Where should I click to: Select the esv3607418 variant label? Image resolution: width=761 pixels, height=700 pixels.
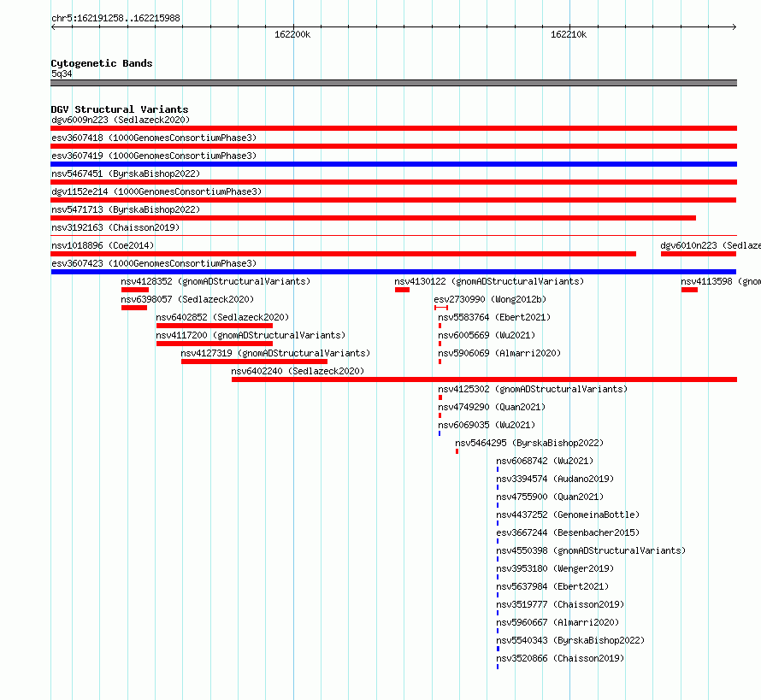[x=154, y=138]
